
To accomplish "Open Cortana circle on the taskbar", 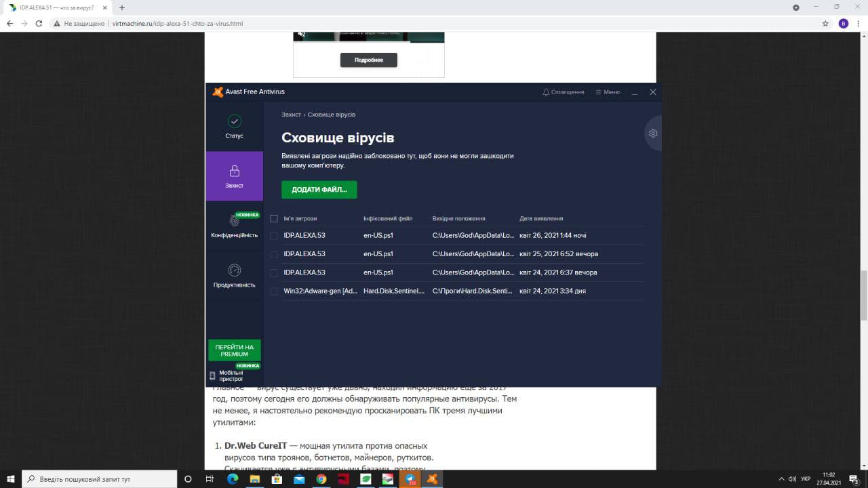I will pos(188,479).
